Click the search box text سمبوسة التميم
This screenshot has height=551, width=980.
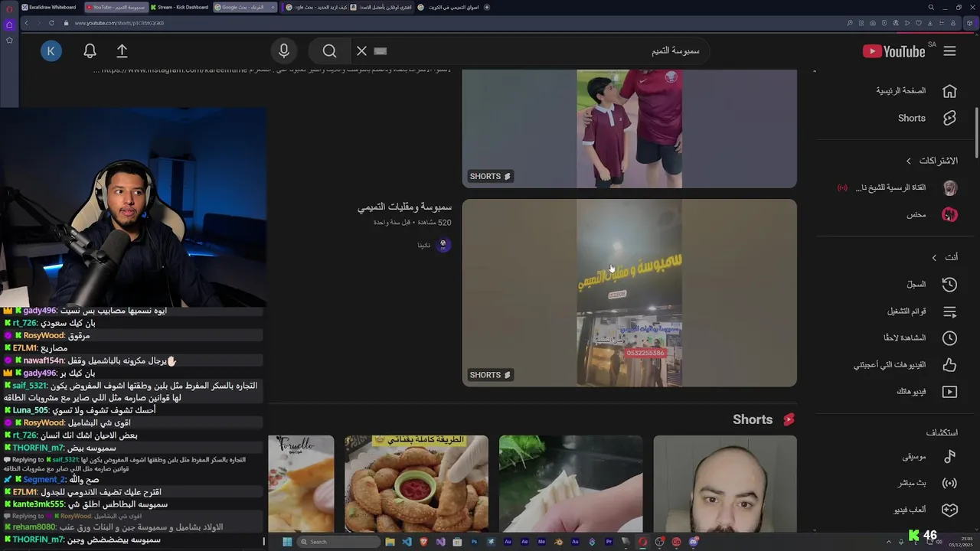675,51
